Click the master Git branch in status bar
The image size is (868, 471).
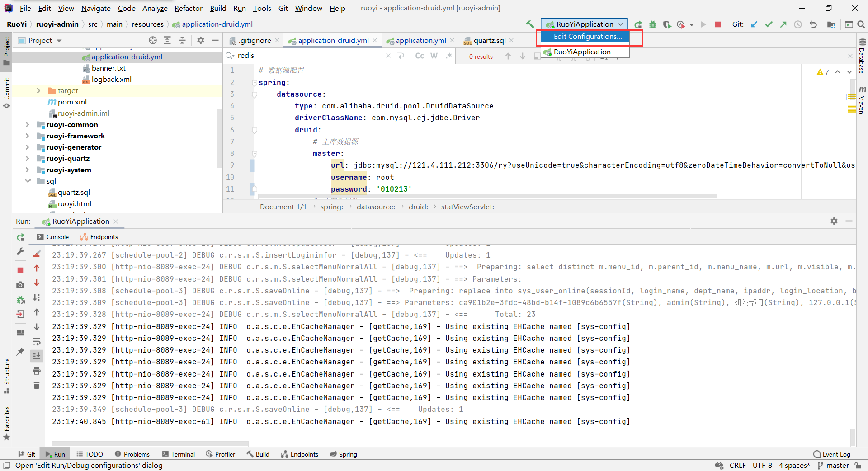833,466
